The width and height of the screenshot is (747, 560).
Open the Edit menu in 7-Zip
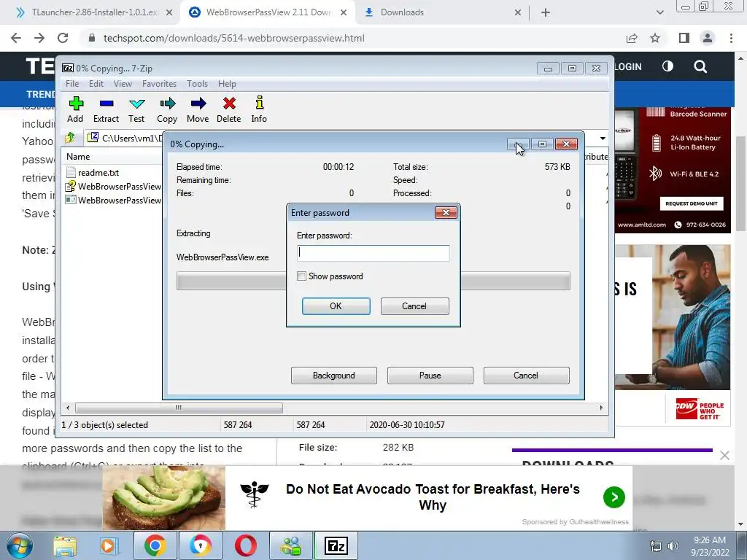tap(96, 83)
